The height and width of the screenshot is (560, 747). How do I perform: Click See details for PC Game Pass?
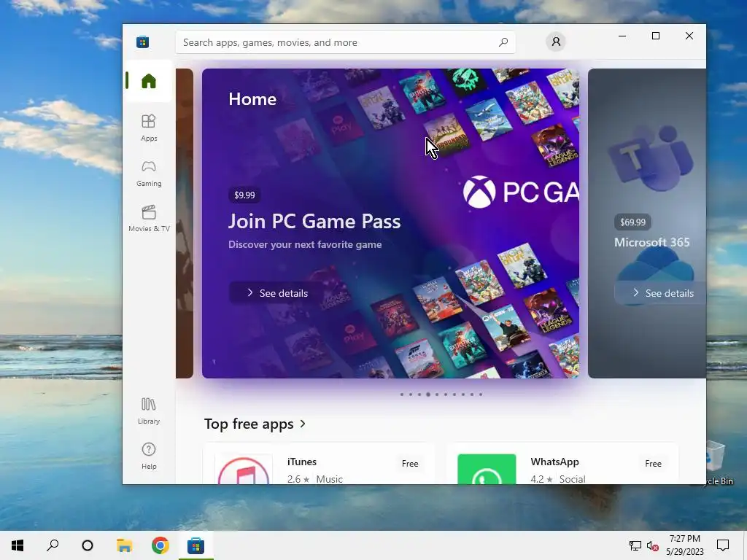coord(276,293)
